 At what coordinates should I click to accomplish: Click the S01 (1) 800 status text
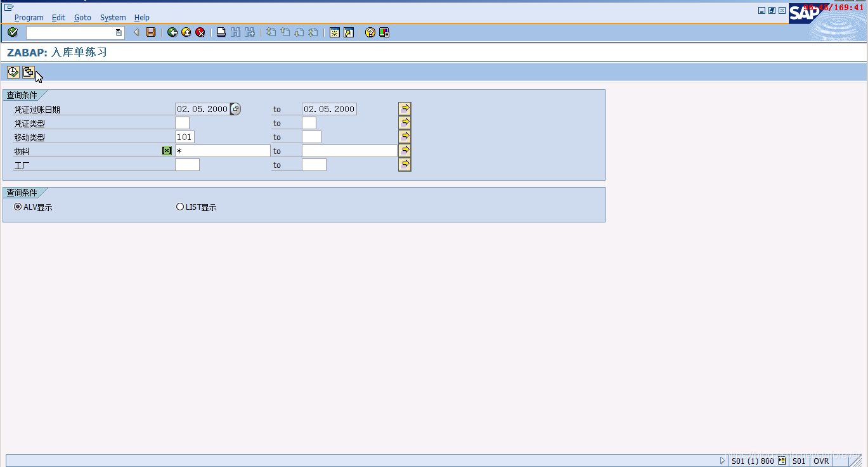753,461
